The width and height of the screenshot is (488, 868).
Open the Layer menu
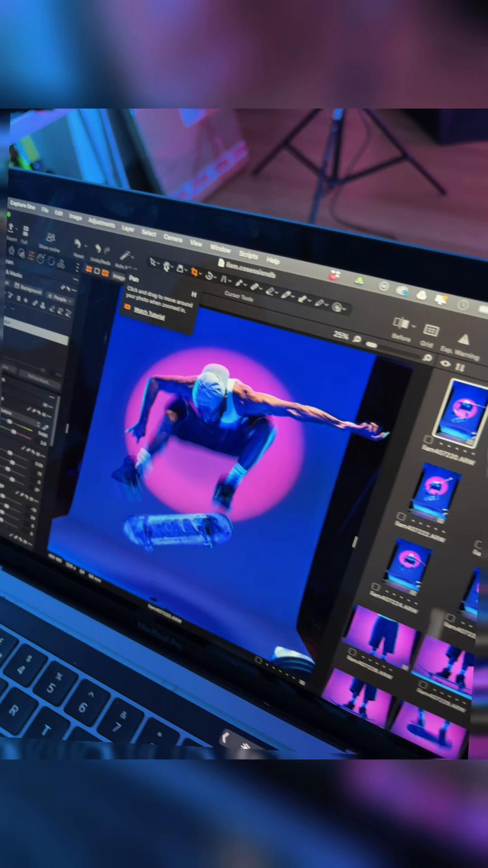(128, 229)
